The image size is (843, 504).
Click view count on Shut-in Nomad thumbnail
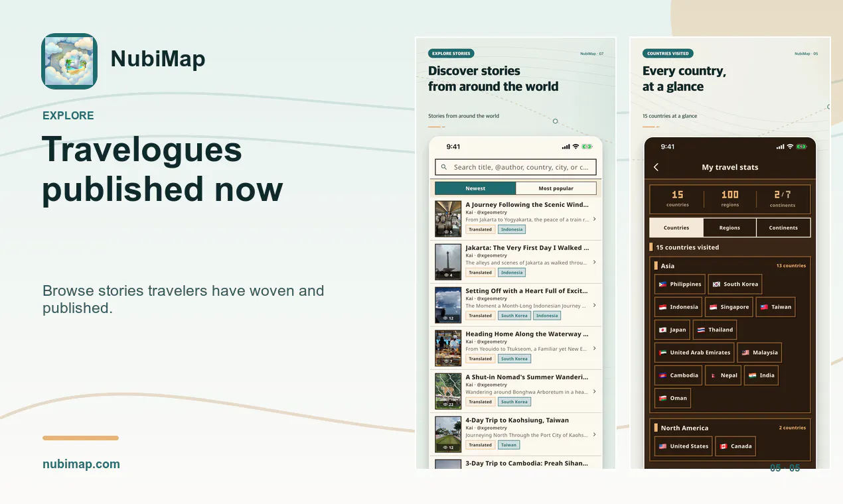point(448,405)
